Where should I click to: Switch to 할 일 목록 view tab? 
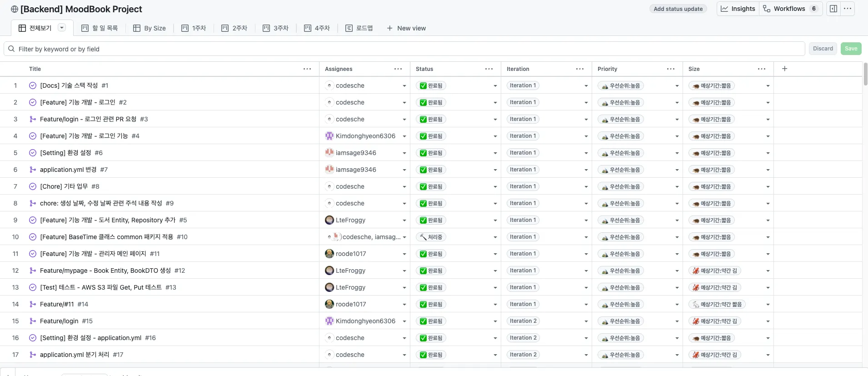point(100,28)
